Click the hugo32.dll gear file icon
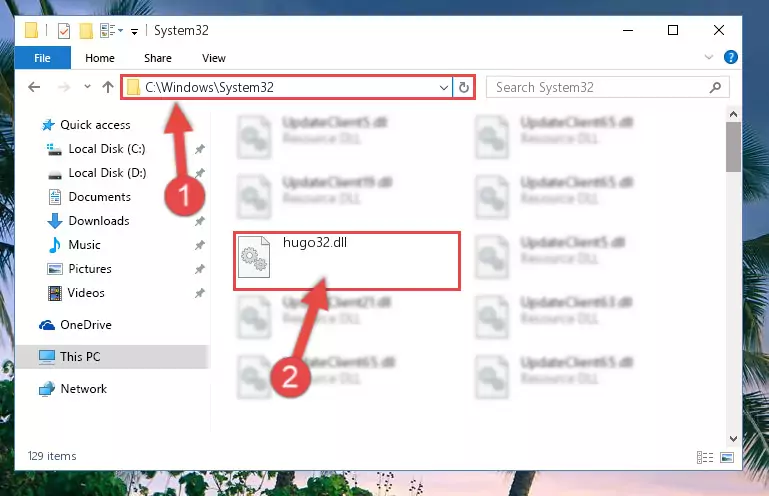Image resolution: width=769 pixels, height=496 pixels. pyautogui.click(x=254, y=257)
